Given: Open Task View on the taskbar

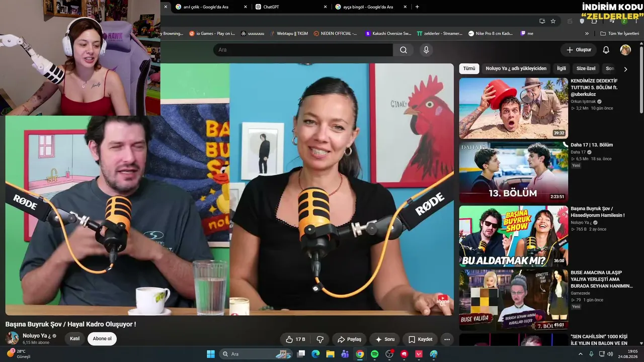Looking at the screenshot, I should (x=301, y=354).
